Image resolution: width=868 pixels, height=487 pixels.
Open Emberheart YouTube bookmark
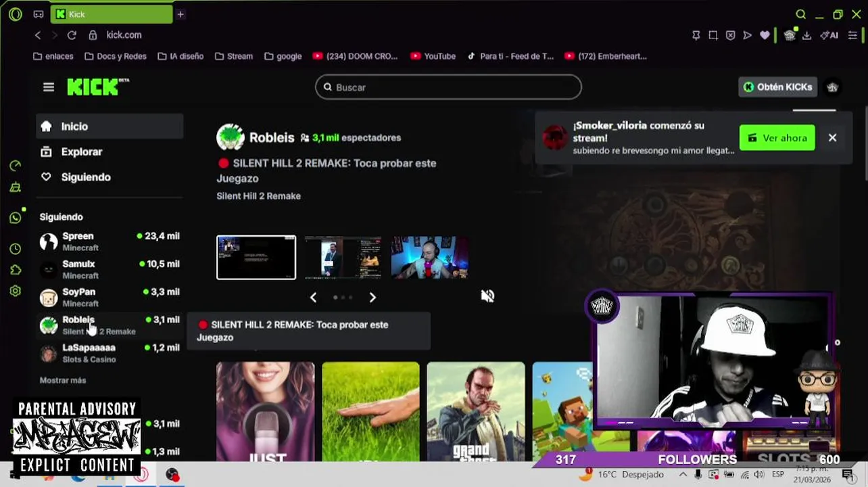pos(605,56)
